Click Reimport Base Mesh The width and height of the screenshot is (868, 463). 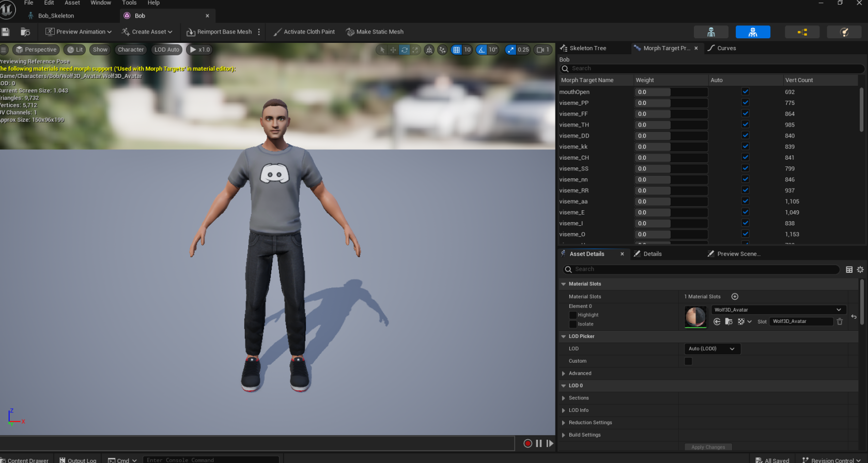[x=219, y=32]
